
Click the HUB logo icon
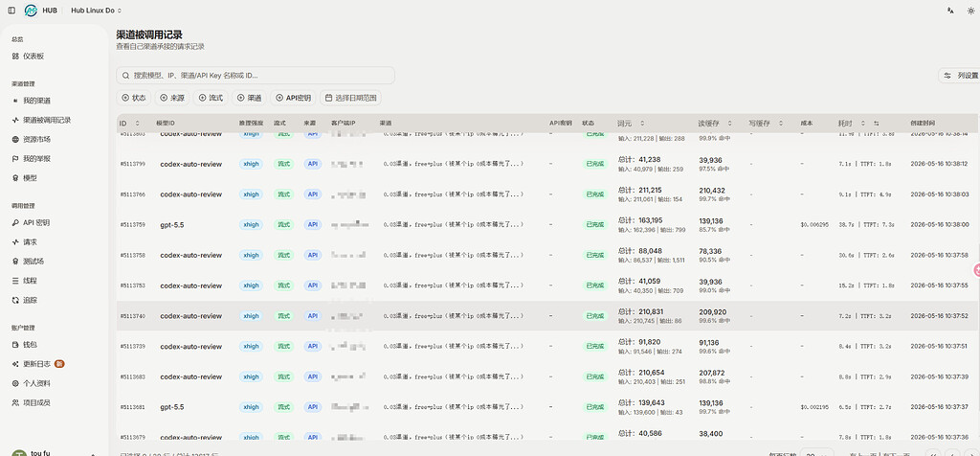pyautogui.click(x=30, y=11)
